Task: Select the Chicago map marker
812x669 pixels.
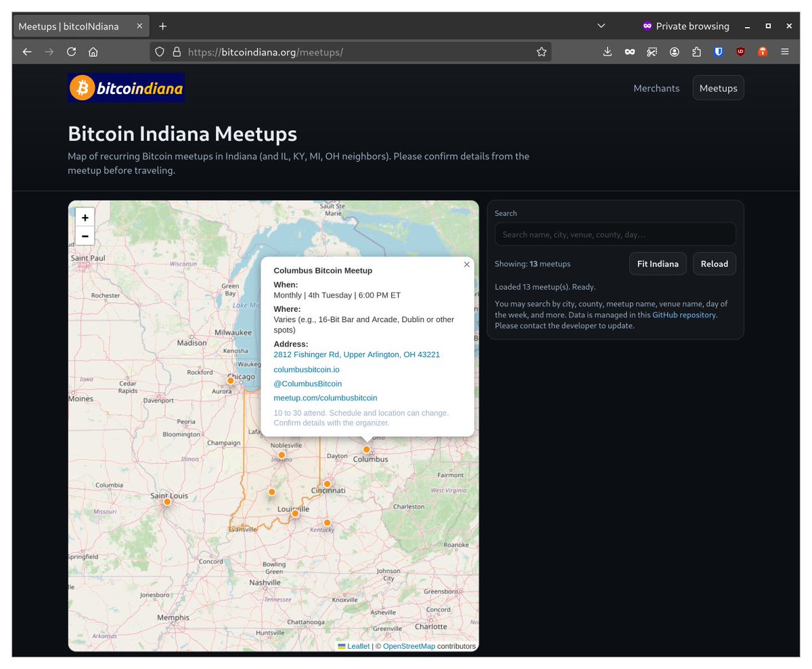Action: click(x=230, y=381)
